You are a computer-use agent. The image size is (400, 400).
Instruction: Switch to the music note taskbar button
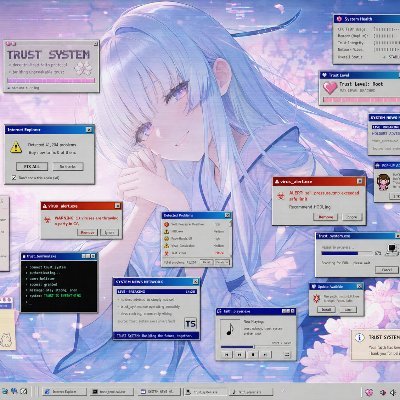click(252, 392)
